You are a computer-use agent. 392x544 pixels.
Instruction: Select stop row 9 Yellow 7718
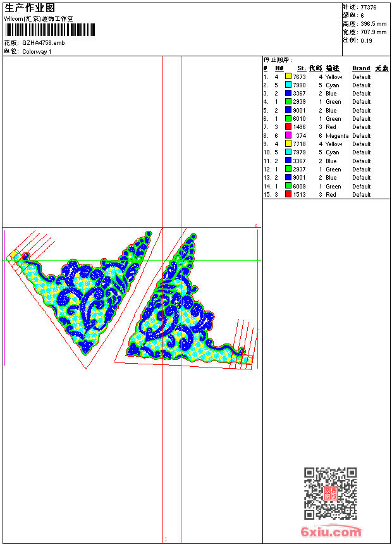click(326, 144)
